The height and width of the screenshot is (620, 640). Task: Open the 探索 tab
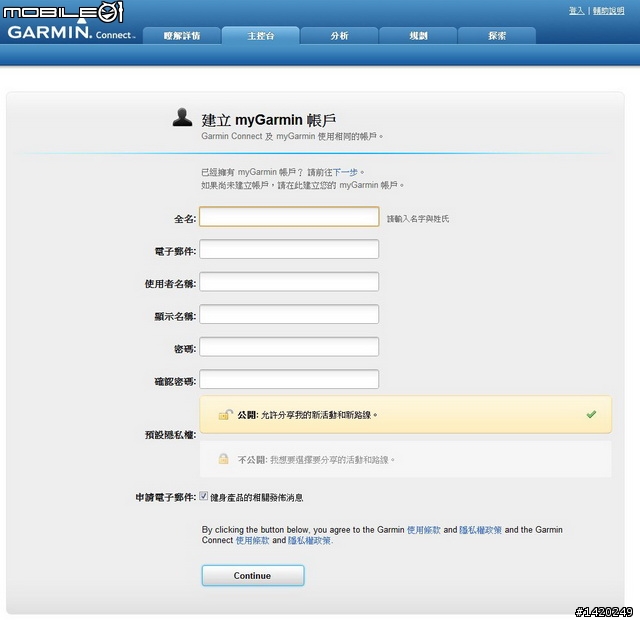[497, 36]
